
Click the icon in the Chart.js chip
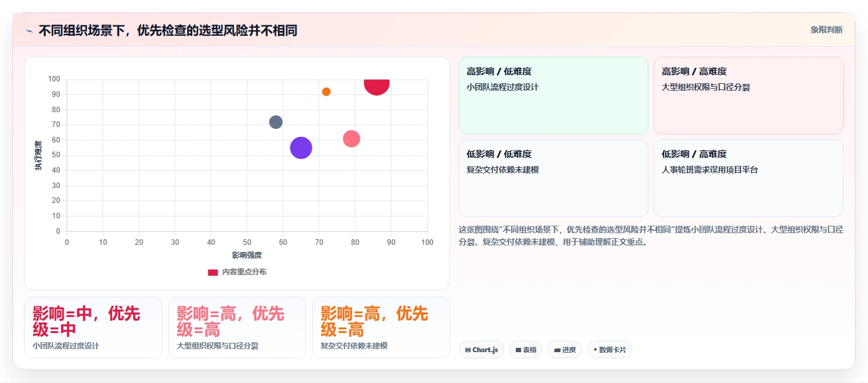point(468,350)
